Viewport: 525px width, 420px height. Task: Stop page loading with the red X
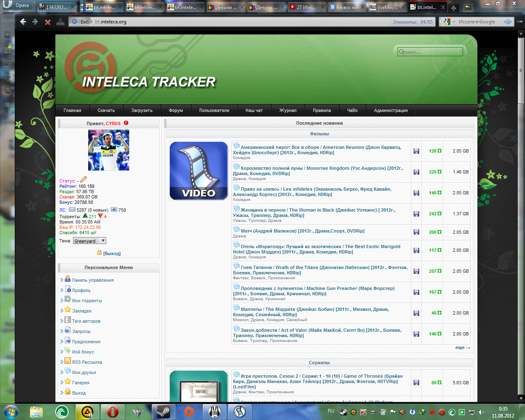(48, 22)
